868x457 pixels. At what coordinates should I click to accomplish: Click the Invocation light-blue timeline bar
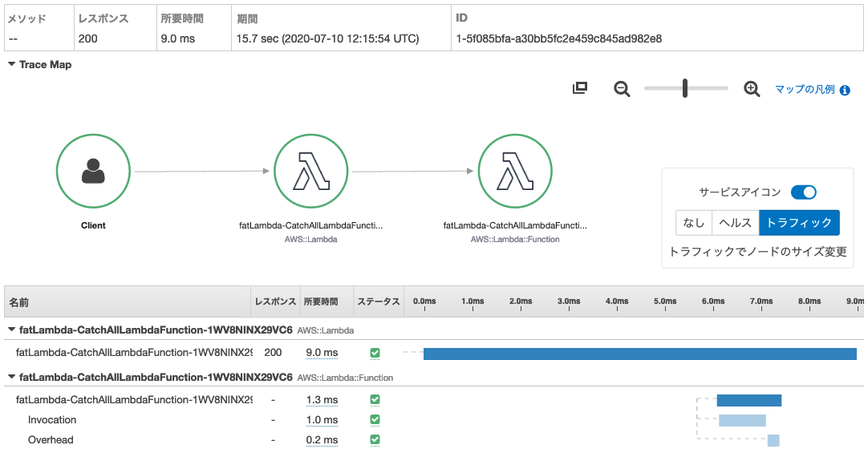tap(742, 420)
